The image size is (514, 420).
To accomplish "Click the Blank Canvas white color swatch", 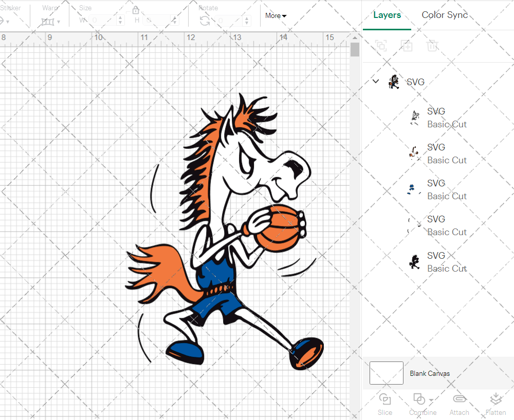I will (386, 373).
